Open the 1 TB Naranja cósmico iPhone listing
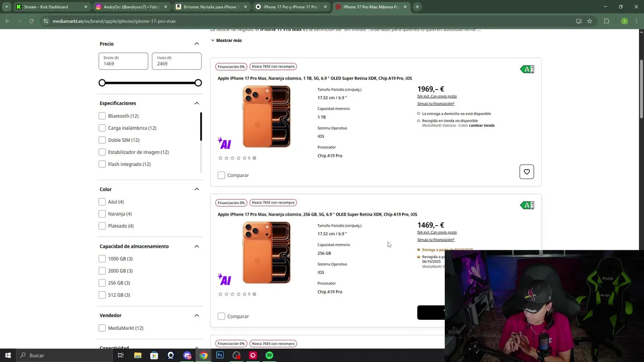The image size is (644, 362). click(x=314, y=78)
